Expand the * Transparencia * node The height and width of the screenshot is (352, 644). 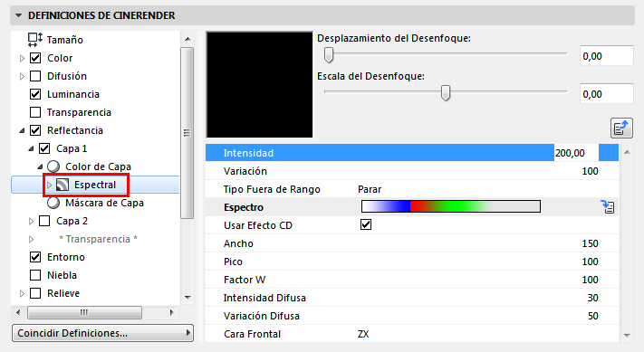tap(31, 239)
